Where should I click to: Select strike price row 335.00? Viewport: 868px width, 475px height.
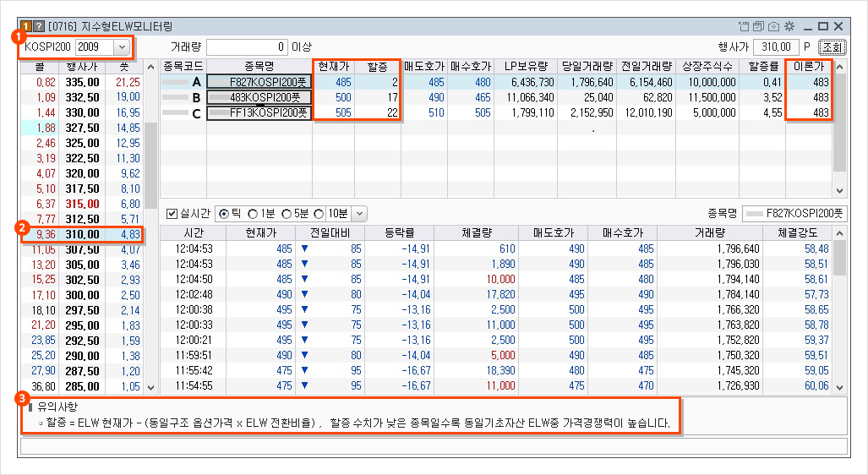(x=83, y=82)
